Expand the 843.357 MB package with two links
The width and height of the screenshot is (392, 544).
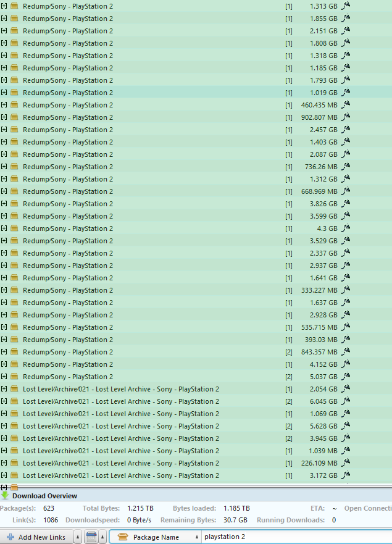pos(4,352)
